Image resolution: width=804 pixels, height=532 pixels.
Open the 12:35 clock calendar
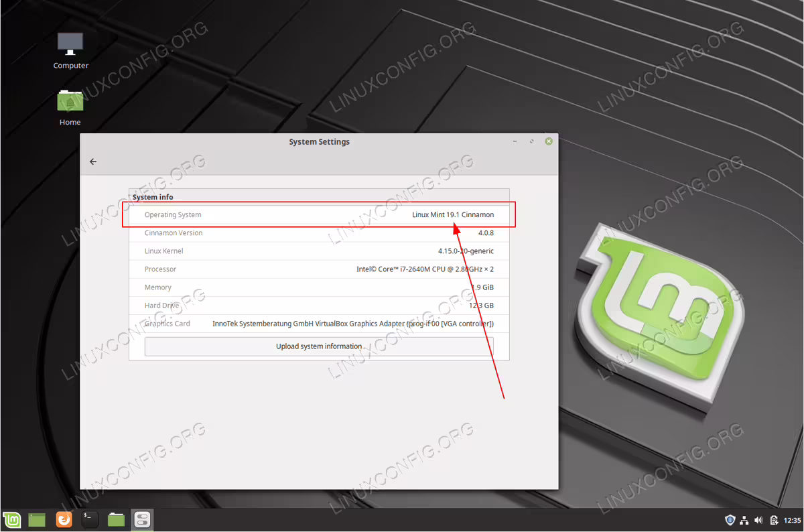(x=792, y=520)
